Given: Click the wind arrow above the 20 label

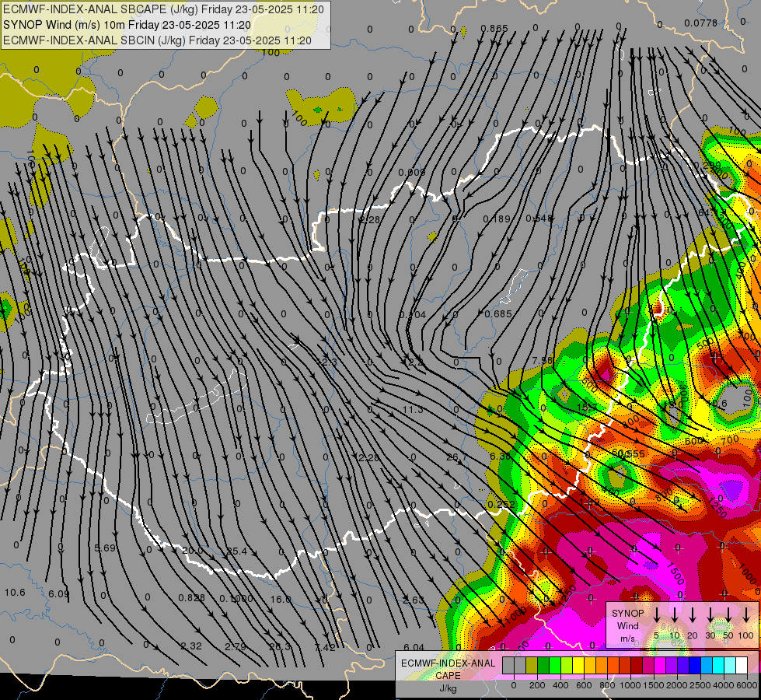Looking at the screenshot, I should tap(693, 614).
